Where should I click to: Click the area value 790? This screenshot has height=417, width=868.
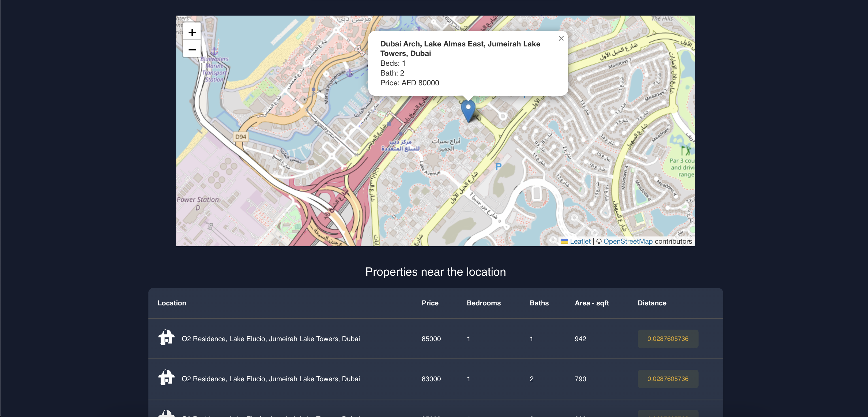click(x=580, y=379)
